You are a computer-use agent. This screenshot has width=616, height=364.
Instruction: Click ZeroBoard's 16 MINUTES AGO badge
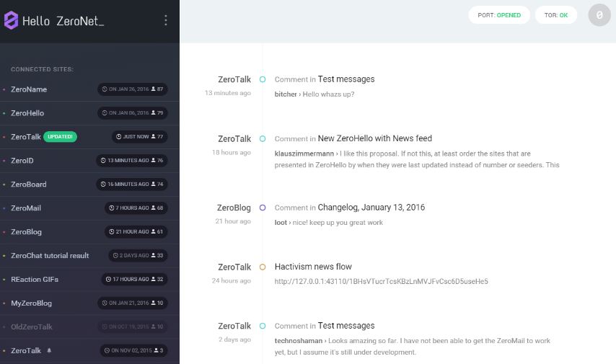[x=131, y=184]
